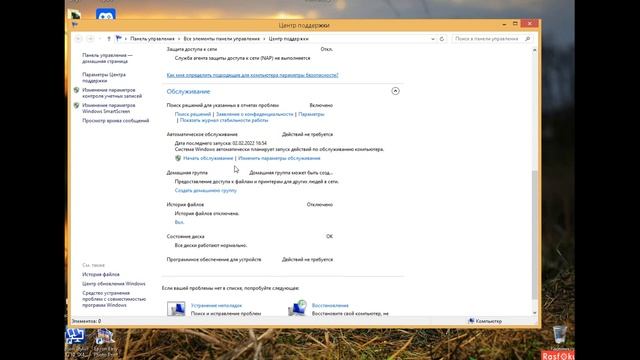
Task: Click the Состояние диска heading
Action: (185, 236)
